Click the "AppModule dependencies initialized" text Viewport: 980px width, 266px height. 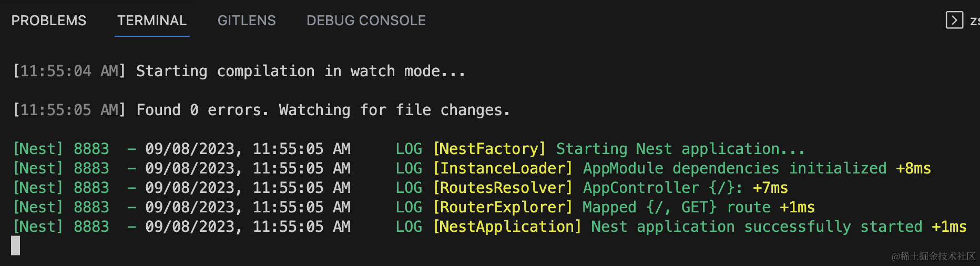click(734, 168)
